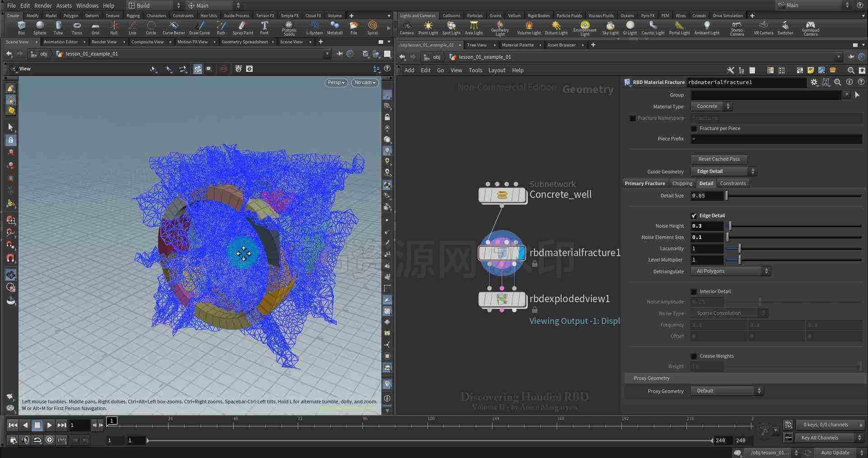Toggle the Auto Update cook mode menu
Image resolution: width=868 pixels, height=458 pixels.
(839, 453)
